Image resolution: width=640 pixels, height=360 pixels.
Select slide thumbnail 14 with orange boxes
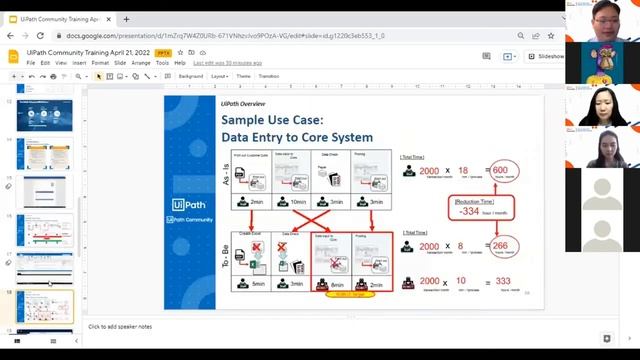pos(44,154)
